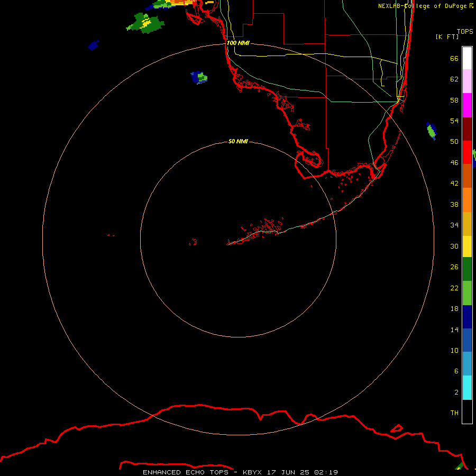
Task: Click the bright red legend swatch
Action: pos(467,152)
